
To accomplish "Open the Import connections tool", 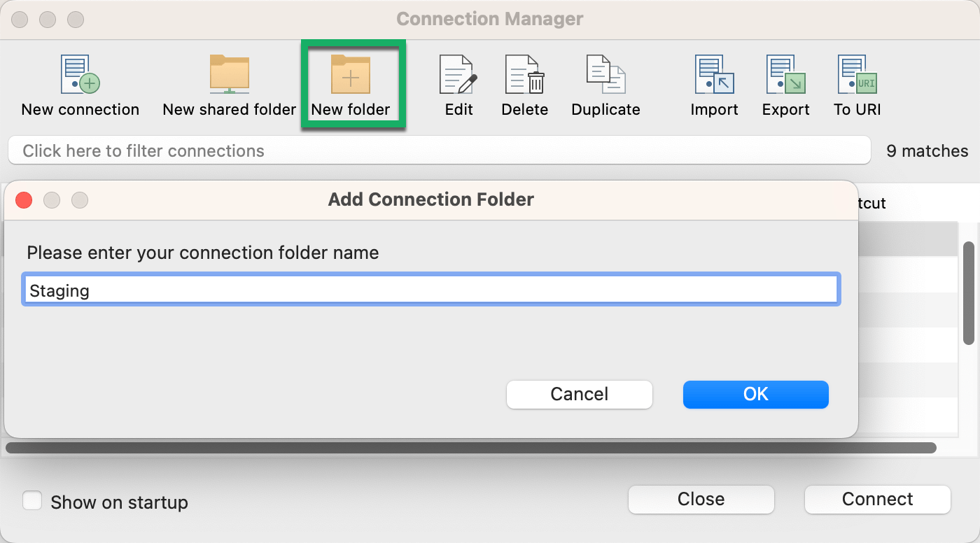I will (x=714, y=76).
